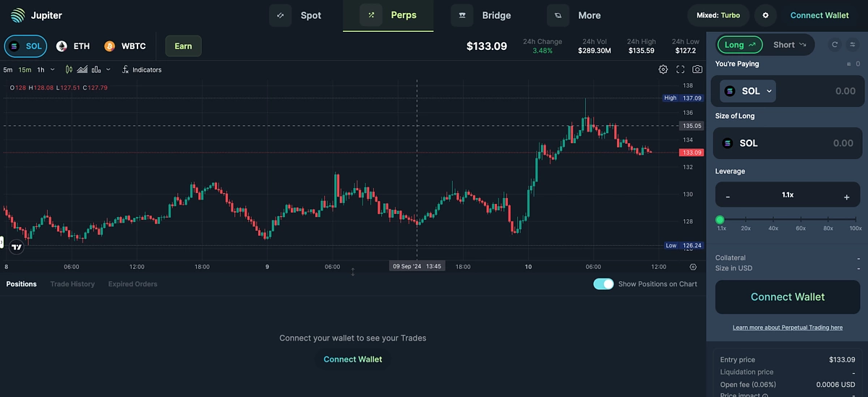This screenshot has height=397, width=868.
Task: Open the chart time zone settings icon
Action: (693, 267)
